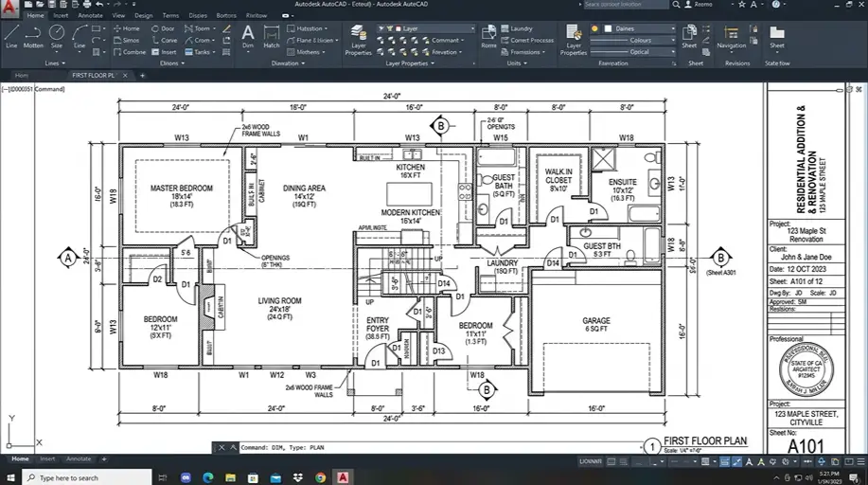Expand the Elinons panel dropdown
Screen dimensions: 868x485
tap(172, 63)
